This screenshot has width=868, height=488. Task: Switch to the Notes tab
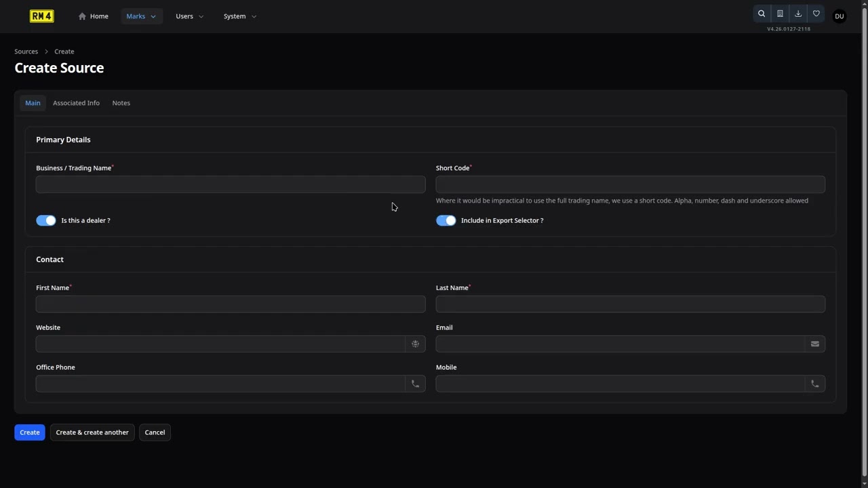tap(121, 103)
